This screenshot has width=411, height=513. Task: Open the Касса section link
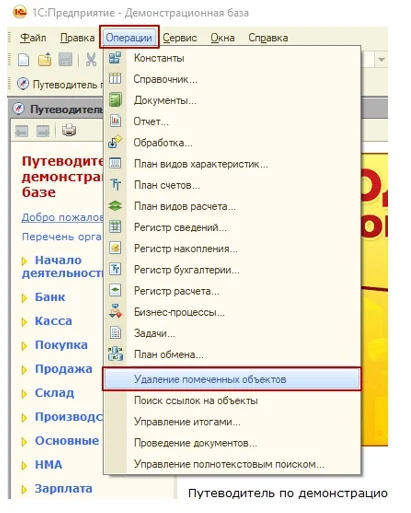(53, 321)
